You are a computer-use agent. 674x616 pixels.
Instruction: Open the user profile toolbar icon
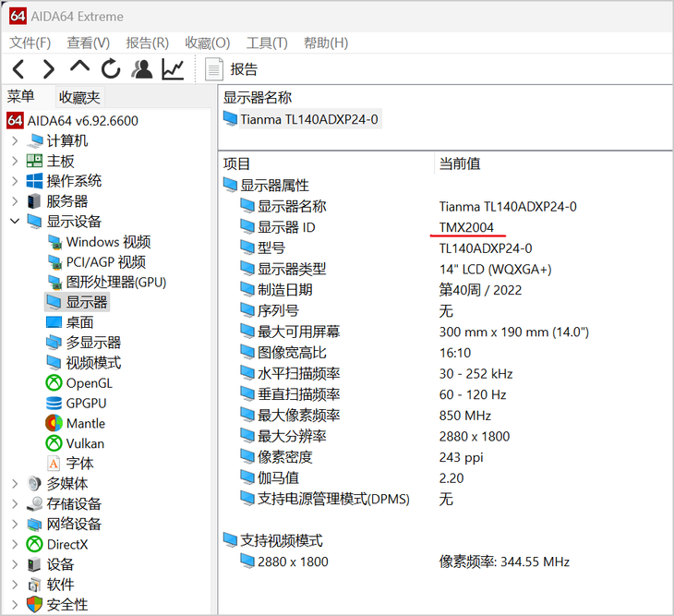pyautogui.click(x=142, y=68)
